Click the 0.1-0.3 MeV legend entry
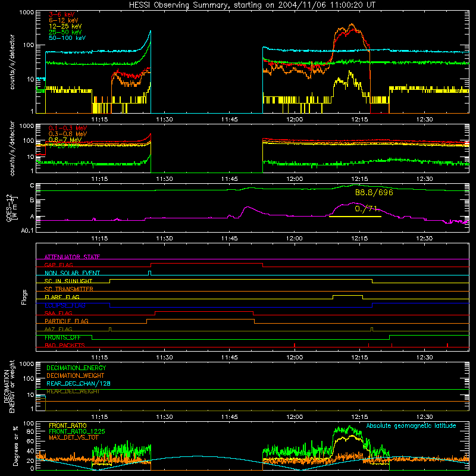 (68, 128)
